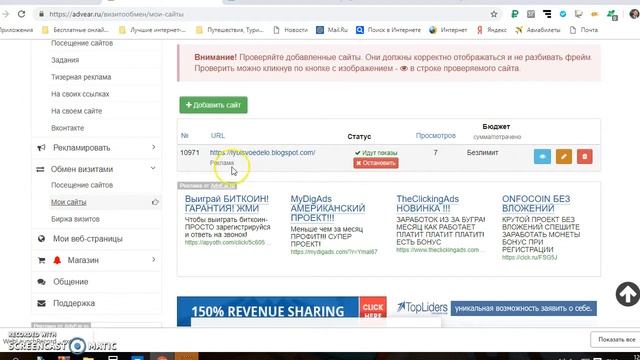Open the Поиск в Интернете bookmark

388,30
